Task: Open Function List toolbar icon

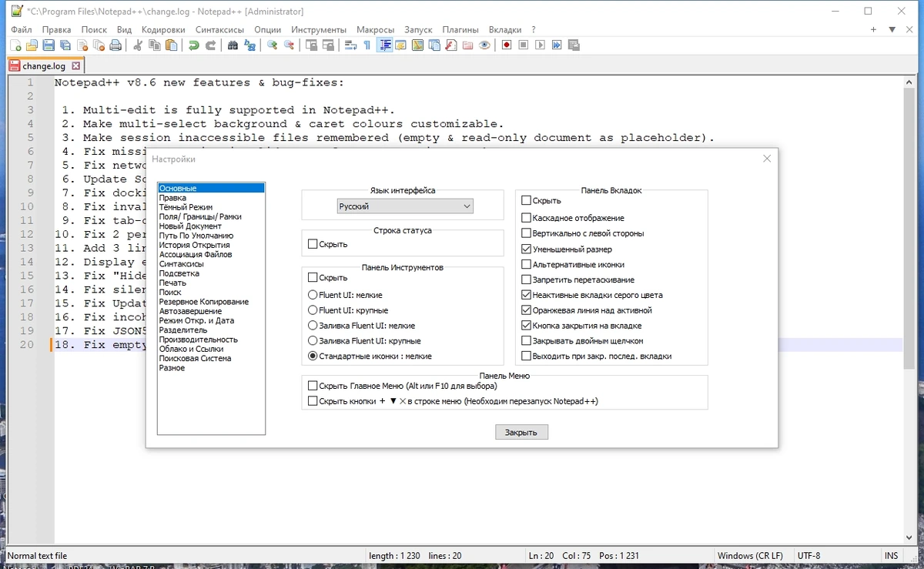Action: (451, 45)
